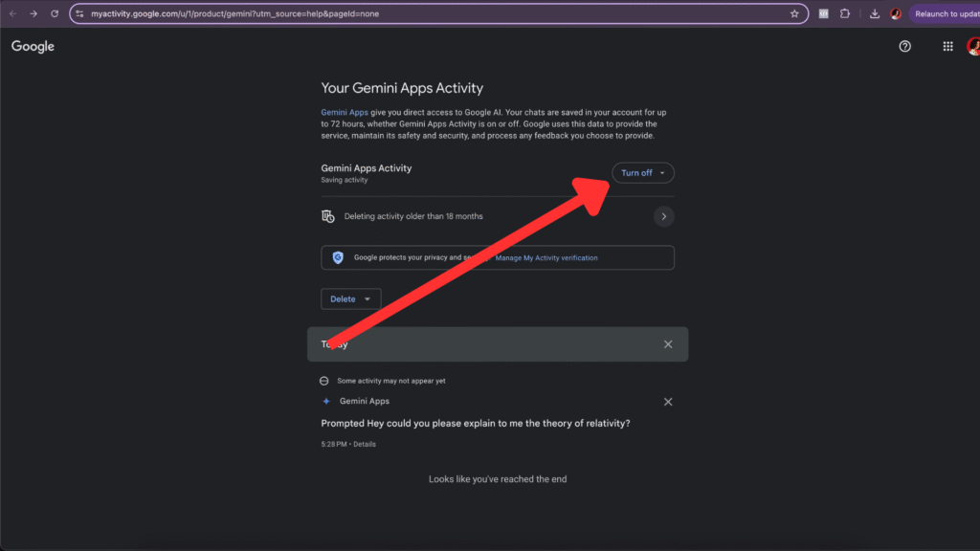980x551 pixels.
Task: Click 'Looks like you've reached the end' text
Action: [498, 479]
